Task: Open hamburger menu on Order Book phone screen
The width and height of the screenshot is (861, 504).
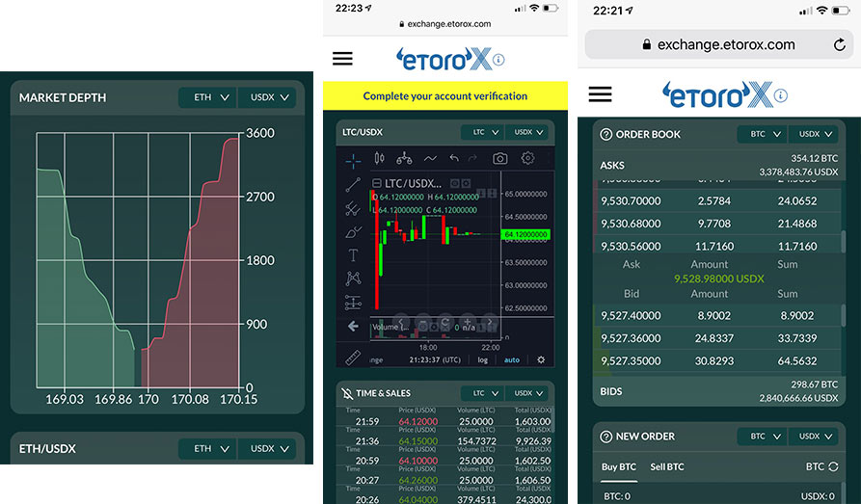Action: click(600, 93)
